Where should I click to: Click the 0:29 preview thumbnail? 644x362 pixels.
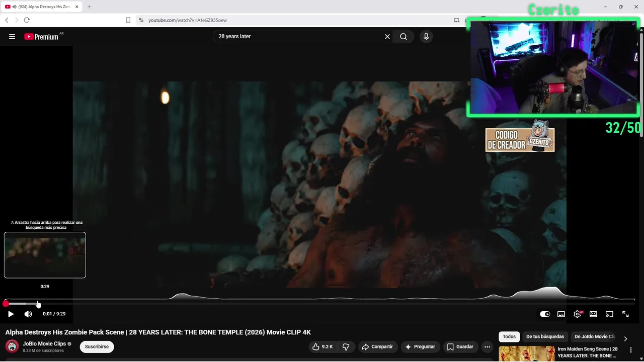[x=45, y=255]
